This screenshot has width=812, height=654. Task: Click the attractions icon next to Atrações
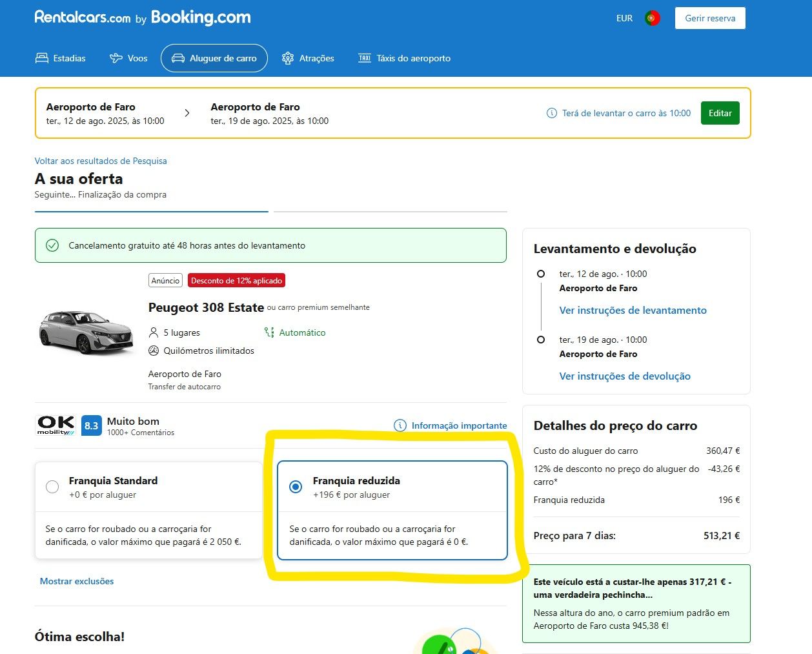(288, 58)
